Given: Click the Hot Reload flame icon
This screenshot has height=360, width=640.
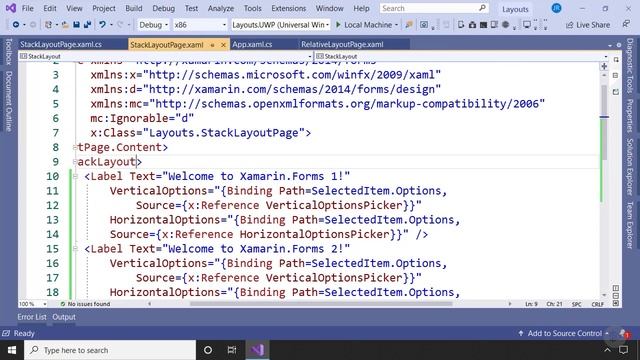Looking at the screenshot, I should pyautogui.click(x=409, y=25).
